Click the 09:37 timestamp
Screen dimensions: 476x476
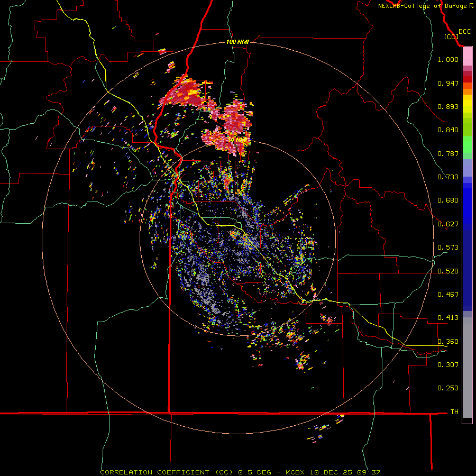click(x=368, y=472)
